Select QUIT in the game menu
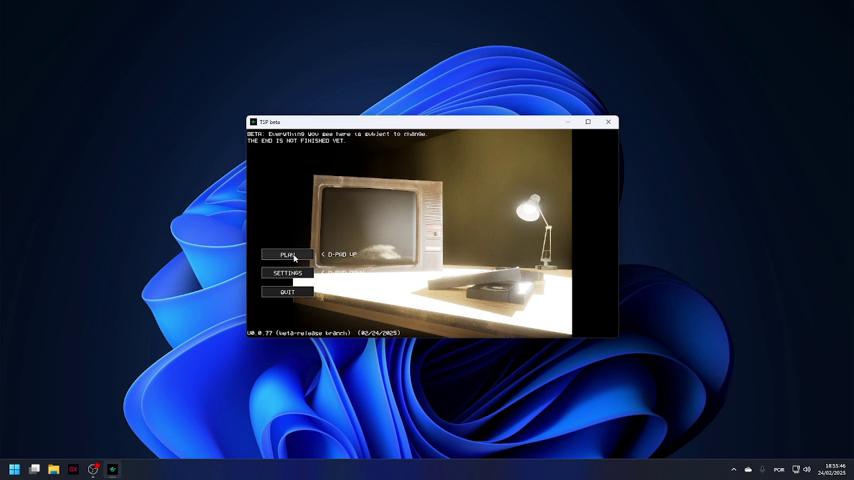The image size is (854, 480). point(287,292)
